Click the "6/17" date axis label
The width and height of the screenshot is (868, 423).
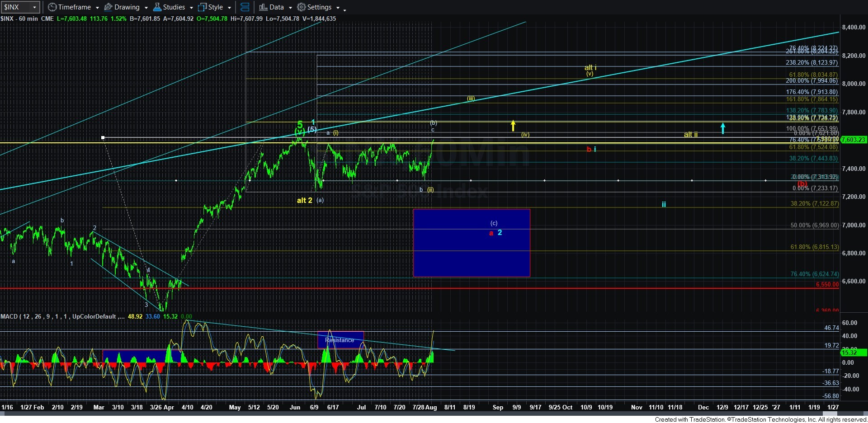point(333,407)
